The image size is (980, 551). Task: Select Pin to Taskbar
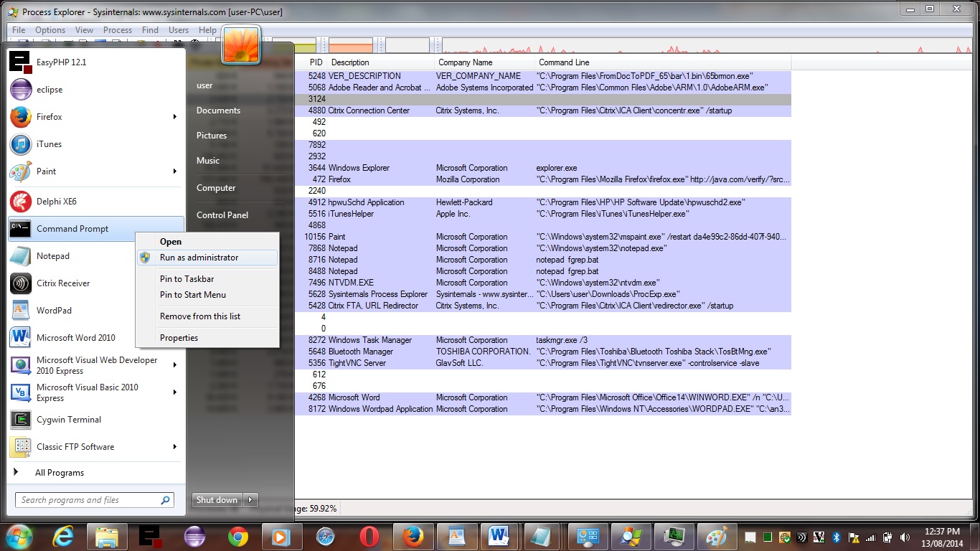[x=207, y=279]
